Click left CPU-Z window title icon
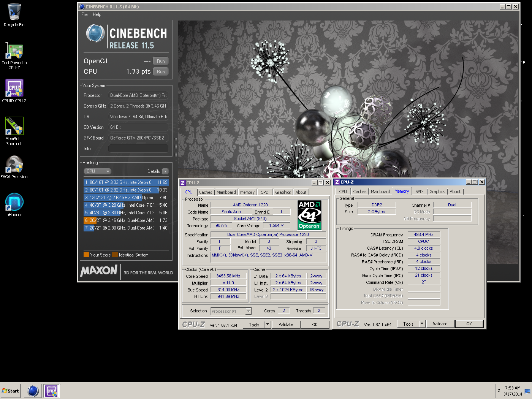 pyautogui.click(x=182, y=183)
